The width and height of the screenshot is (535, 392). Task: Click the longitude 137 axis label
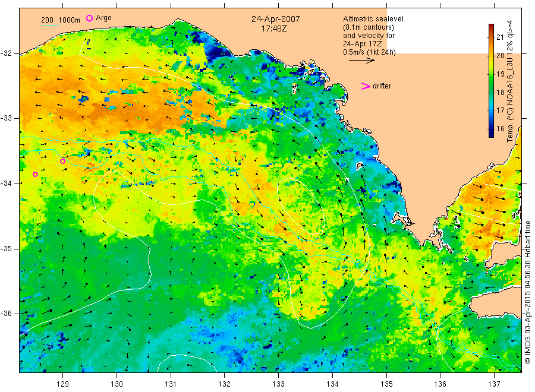[x=494, y=384]
